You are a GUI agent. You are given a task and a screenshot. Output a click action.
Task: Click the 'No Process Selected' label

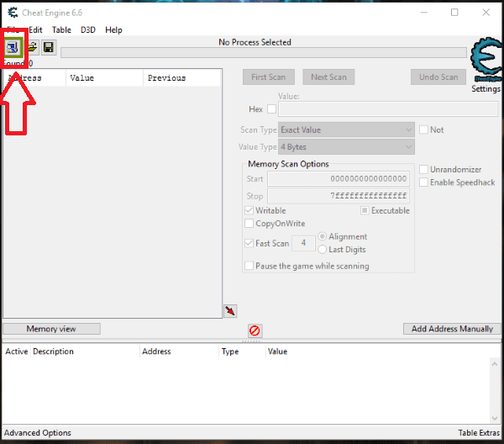[x=255, y=42]
